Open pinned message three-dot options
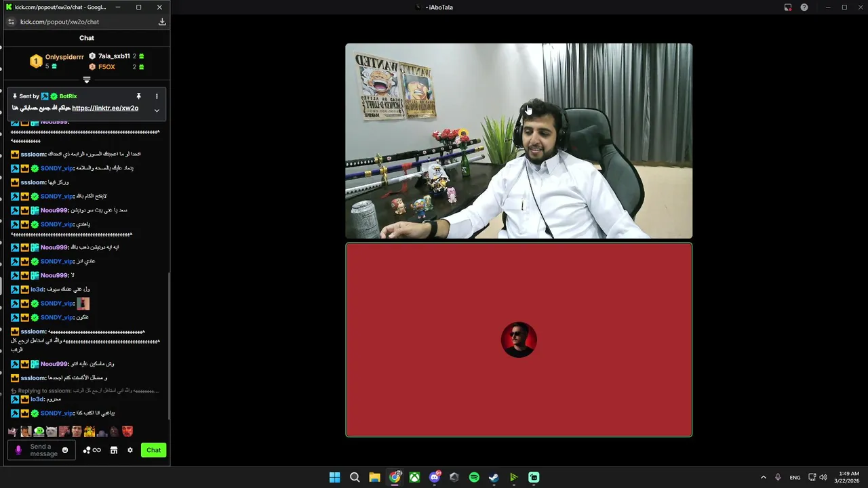868x488 pixels. coord(157,96)
